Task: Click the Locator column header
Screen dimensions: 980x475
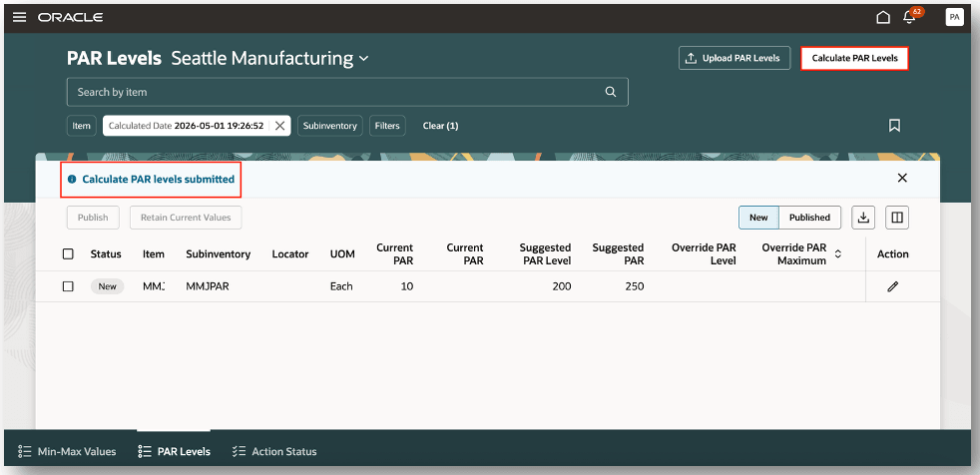Action: (x=290, y=253)
